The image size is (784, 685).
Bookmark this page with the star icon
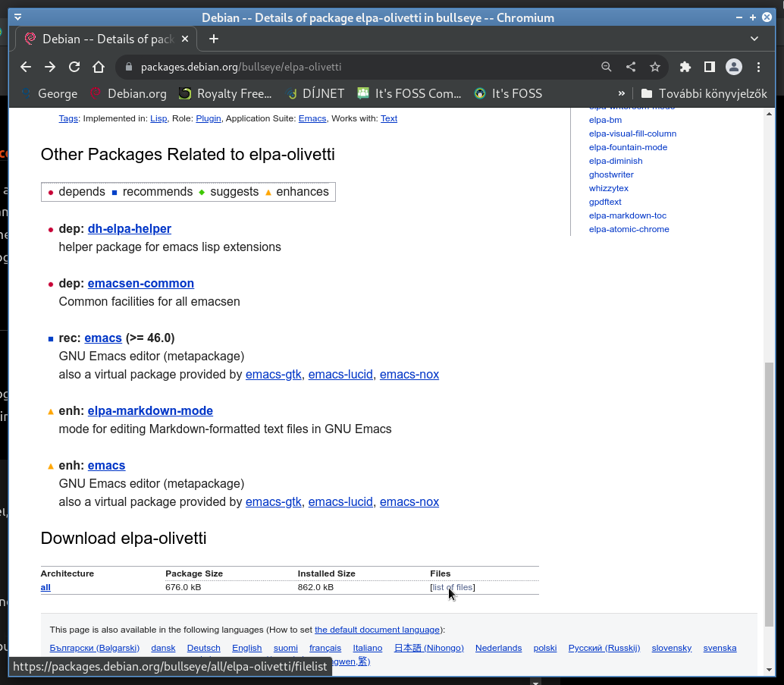click(x=655, y=67)
